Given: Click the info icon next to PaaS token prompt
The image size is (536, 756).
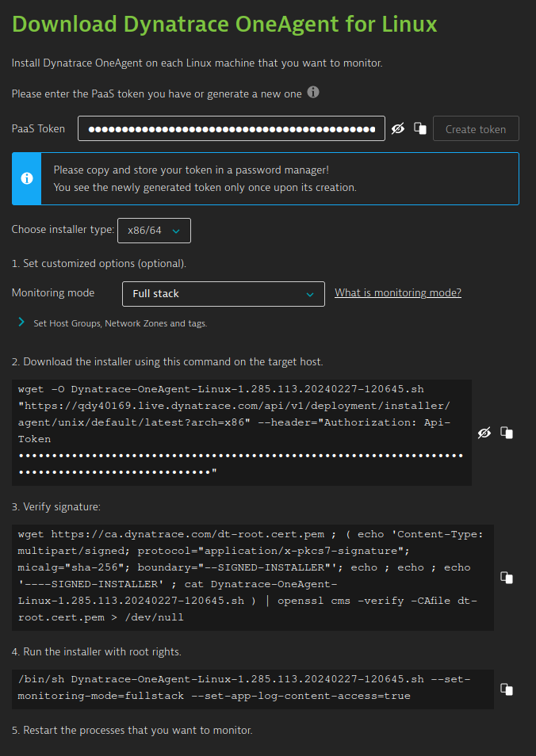Looking at the screenshot, I should click(313, 92).
